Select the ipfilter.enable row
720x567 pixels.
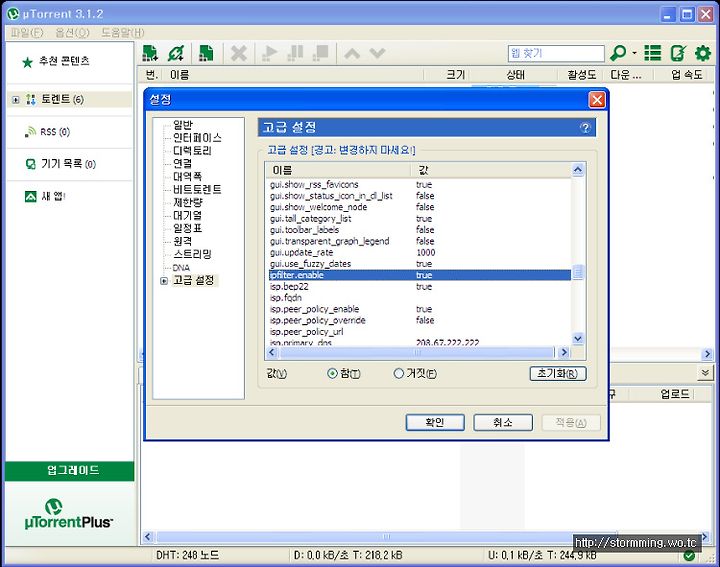pos(420,275)
